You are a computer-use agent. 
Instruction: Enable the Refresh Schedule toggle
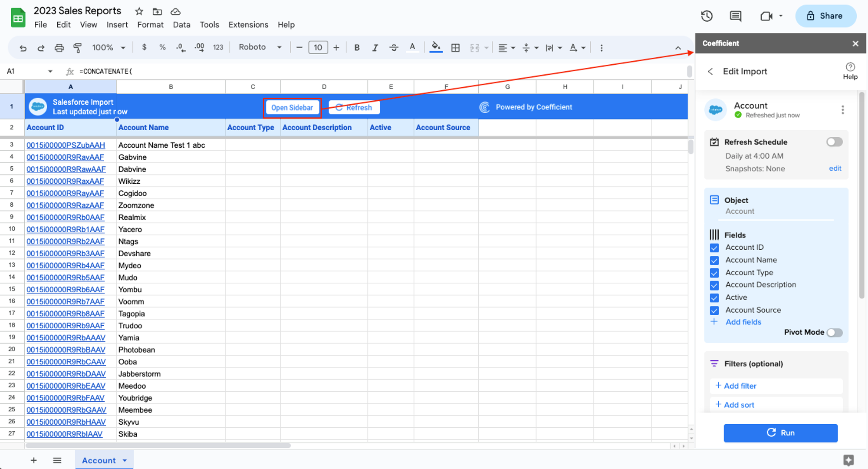[834, 142]
